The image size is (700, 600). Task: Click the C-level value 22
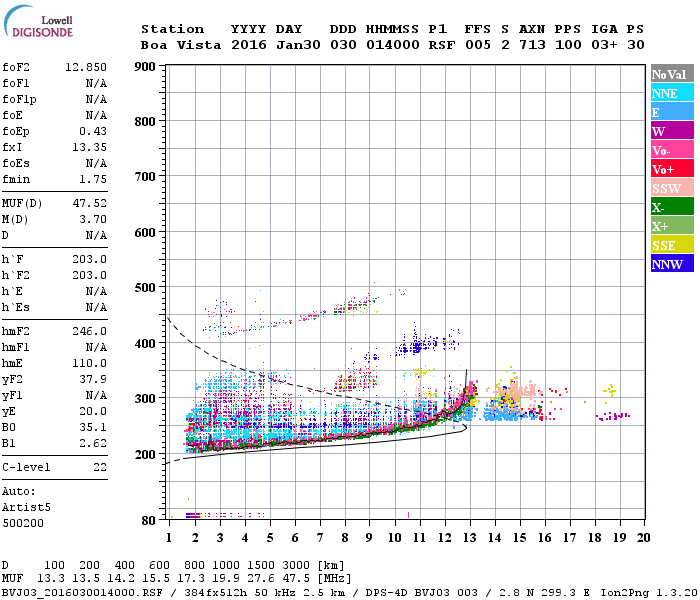100,467
